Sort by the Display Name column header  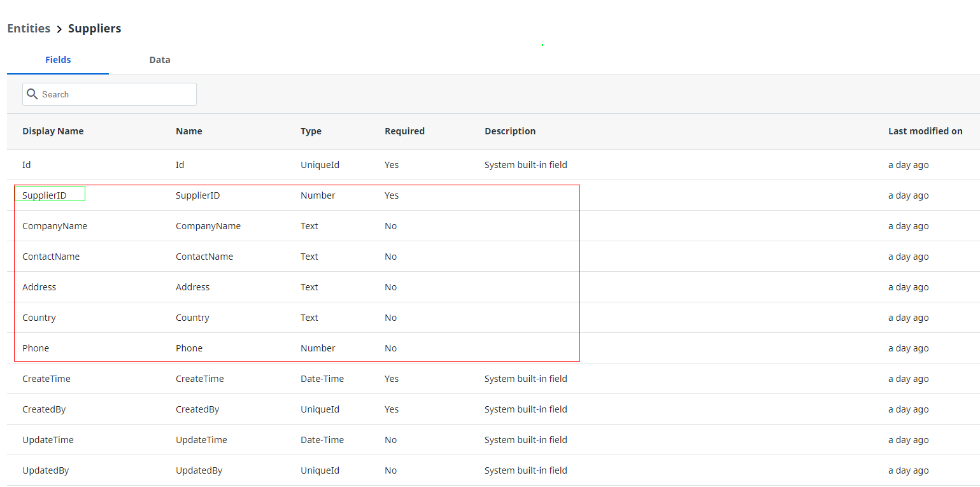[x=53, y=131]
